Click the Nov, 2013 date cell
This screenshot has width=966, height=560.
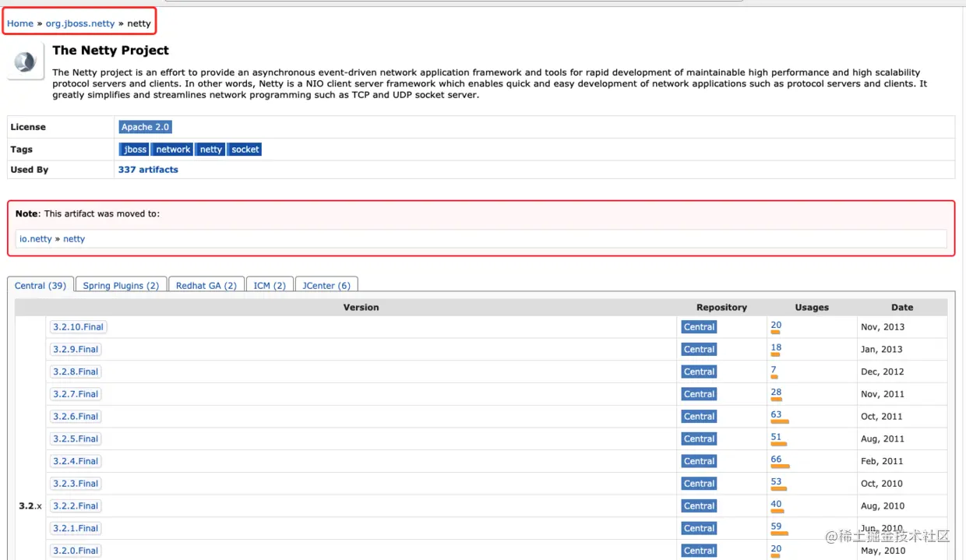click(883, 327)
